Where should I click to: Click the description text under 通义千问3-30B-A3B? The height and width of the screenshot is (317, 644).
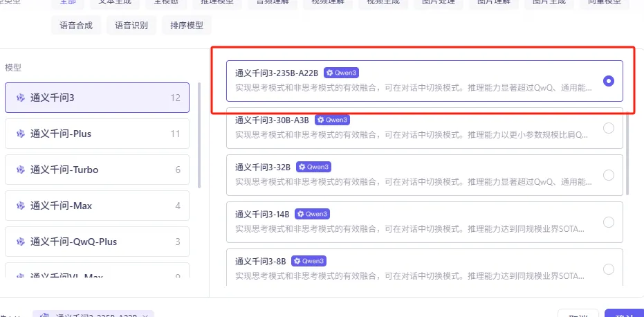[412, 135]
